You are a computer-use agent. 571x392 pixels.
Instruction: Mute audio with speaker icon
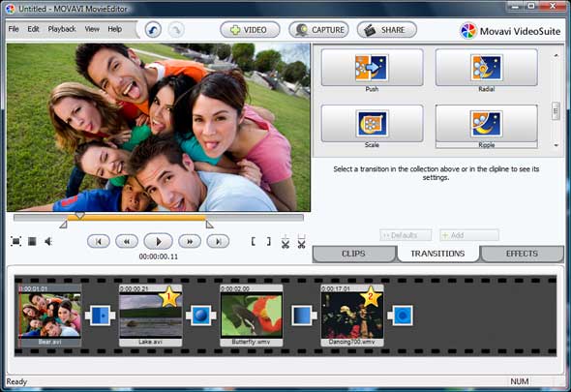(x=48, y=241)
